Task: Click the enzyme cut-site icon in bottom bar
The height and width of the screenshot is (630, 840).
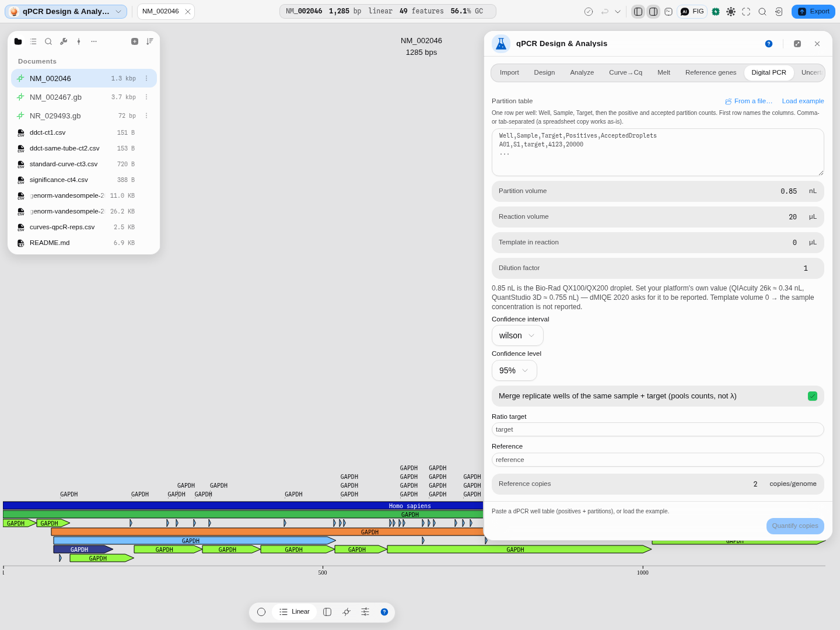Action: point(346,612)
